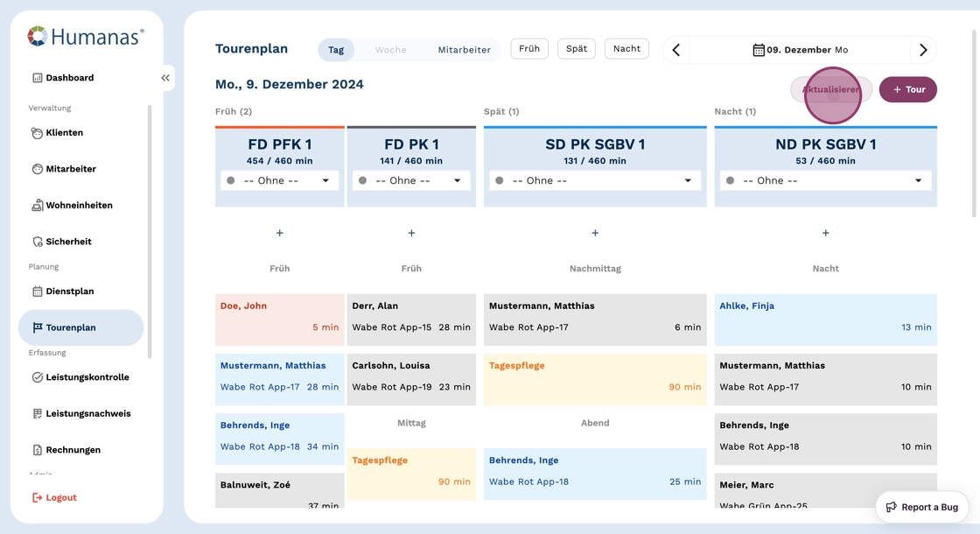Open Mustermann, Matthias night 10 min card
Image resolution: width=980 pixels, height=534 pixels.
[826, 379]
